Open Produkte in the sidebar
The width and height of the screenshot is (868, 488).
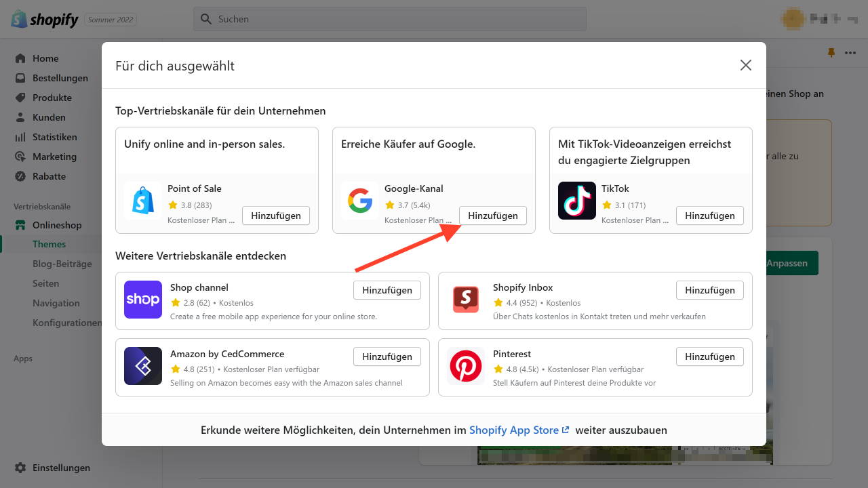(x=52, y=98)
